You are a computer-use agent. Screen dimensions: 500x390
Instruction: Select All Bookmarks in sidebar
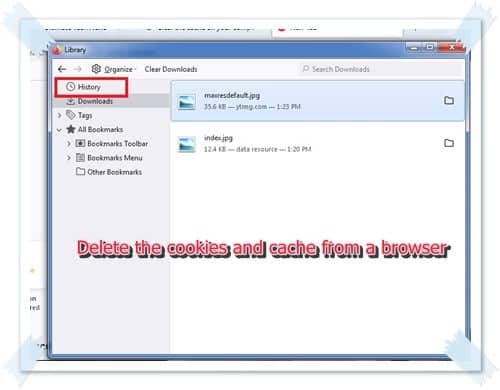pyautogui.click(x=100, y=129)
